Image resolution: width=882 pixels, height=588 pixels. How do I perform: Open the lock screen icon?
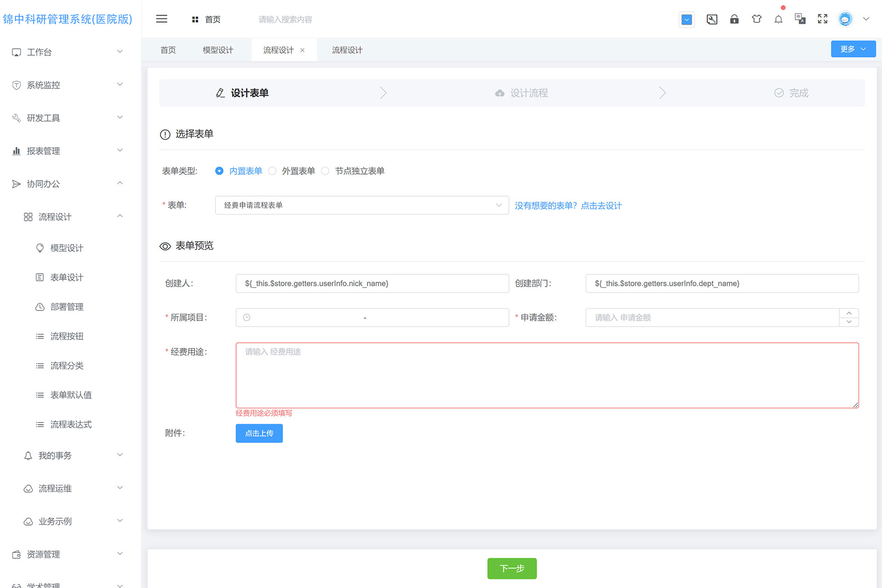(x=734, y=19)
